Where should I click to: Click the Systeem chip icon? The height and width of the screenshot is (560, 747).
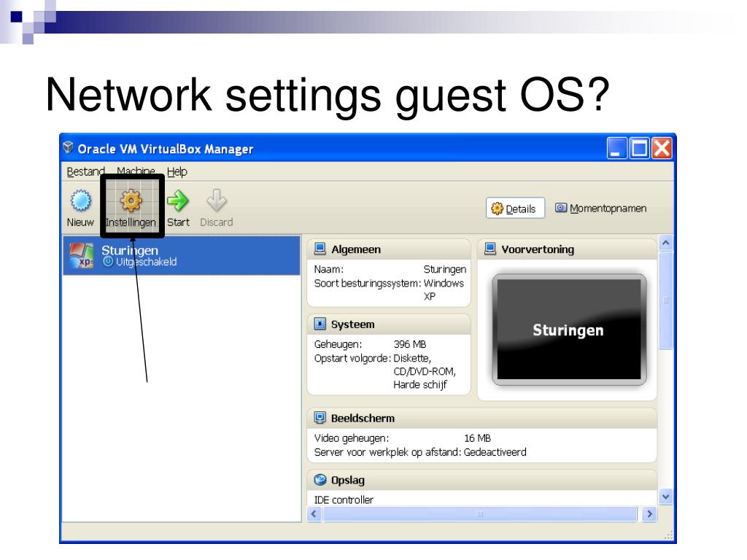click(320, 324)
